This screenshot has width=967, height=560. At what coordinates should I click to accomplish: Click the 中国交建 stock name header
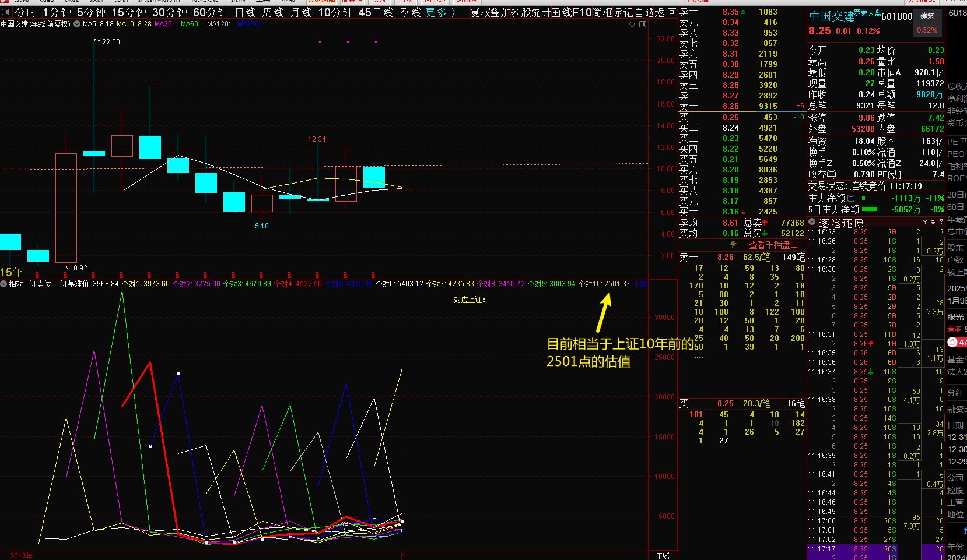click(831, 16)
